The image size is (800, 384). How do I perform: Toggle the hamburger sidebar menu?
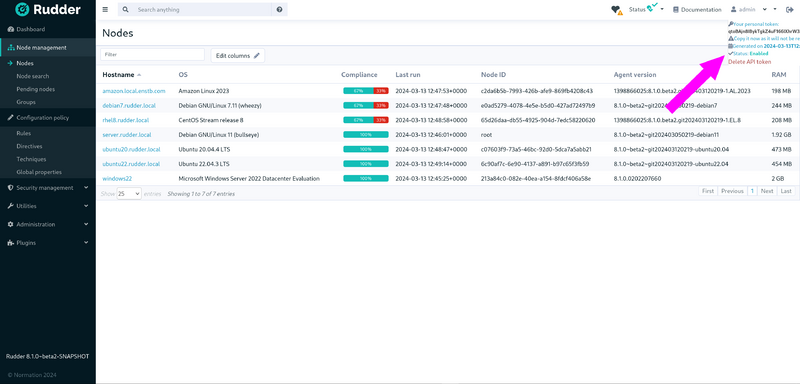tap(105, 9)
